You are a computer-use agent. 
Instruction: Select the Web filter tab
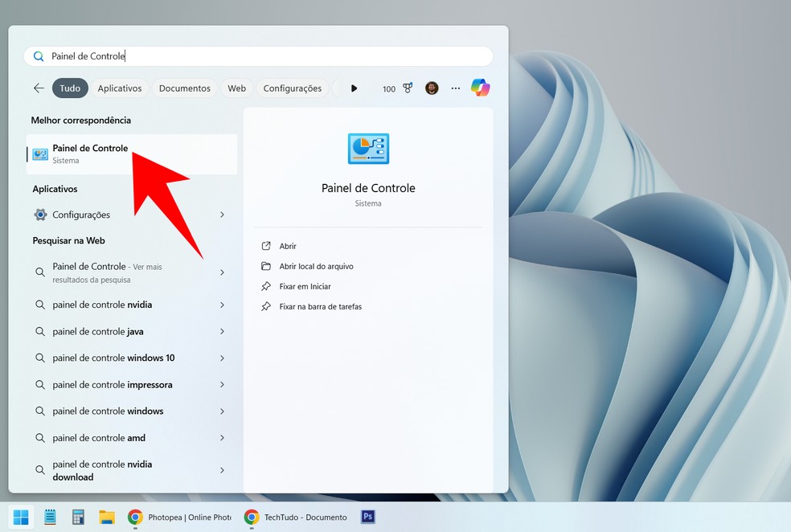(x=236, y=88)
